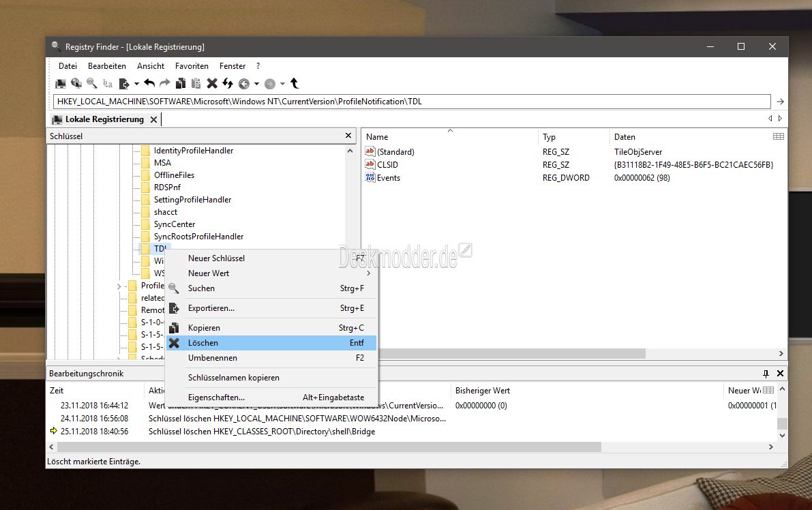Screen dimensions: 812x510
Task: Select the MSA key in tree
Action: pos(162,163)
